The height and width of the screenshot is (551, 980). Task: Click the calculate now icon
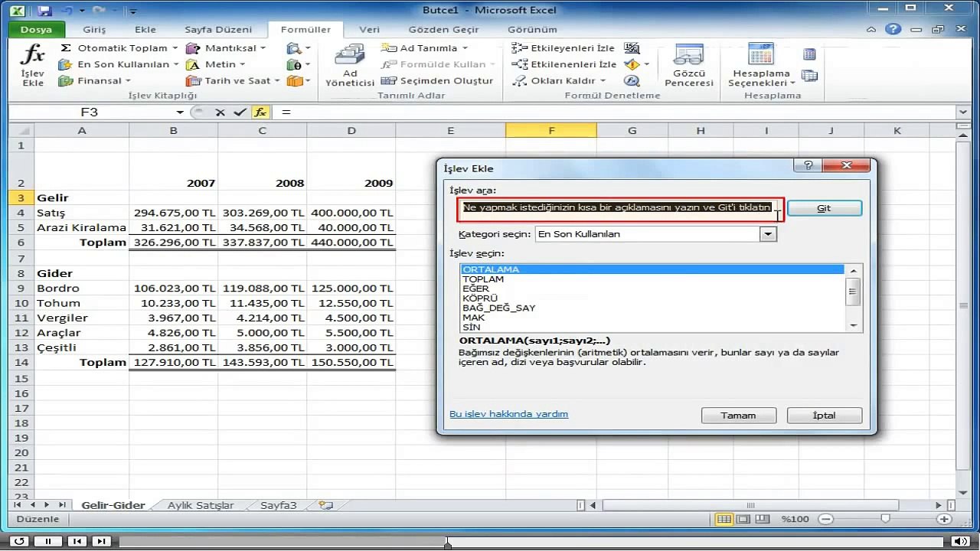click(x=809, y=54)
